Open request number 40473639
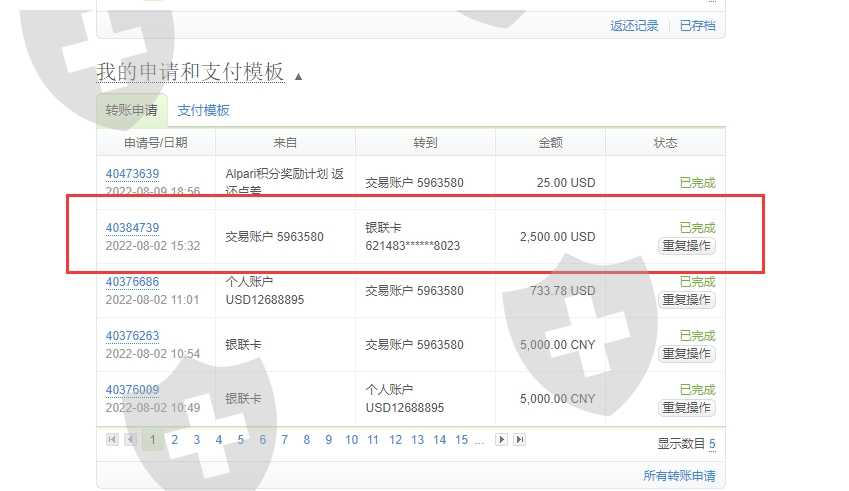The image size is (849, 491). point(132,174)
